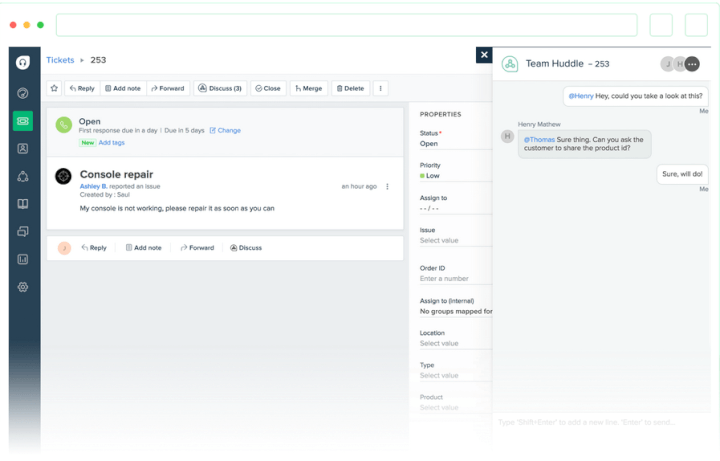720x461 pixels.
Task: Click Henry Mathew's H avatar beside message
Action: [507, 136]
